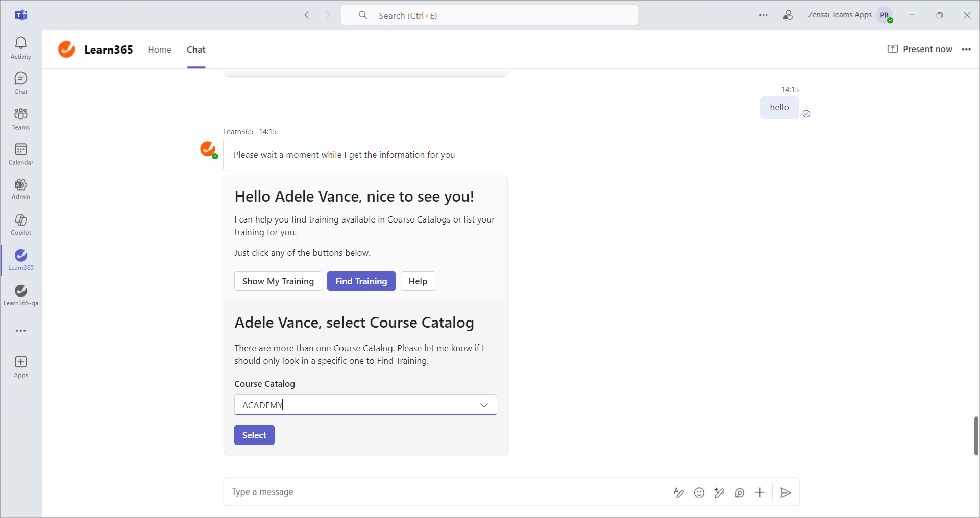
Task: Expand the Course Catalog dropdown
Action: point(483,405)
